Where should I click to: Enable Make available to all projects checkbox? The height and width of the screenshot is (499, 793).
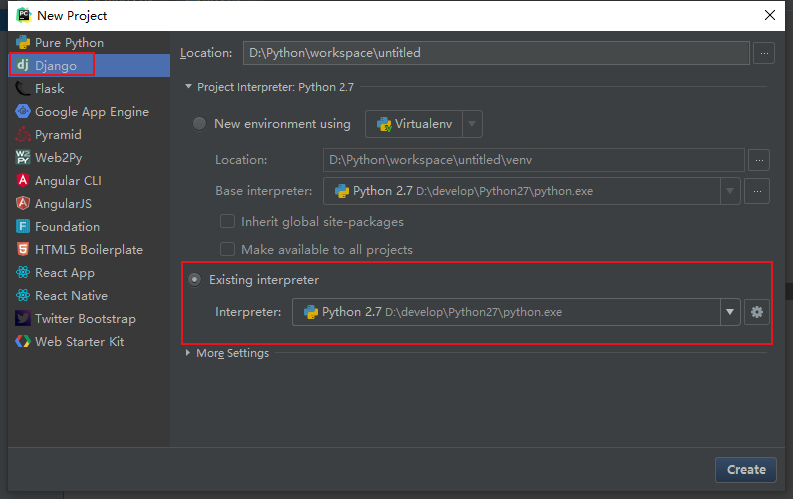coord(228,249)
